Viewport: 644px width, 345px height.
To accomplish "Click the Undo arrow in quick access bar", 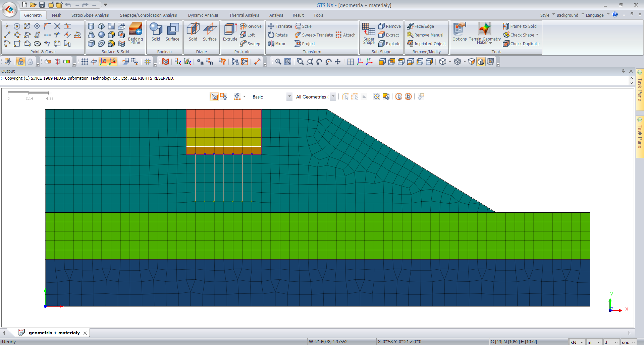I will coord(68,5).
